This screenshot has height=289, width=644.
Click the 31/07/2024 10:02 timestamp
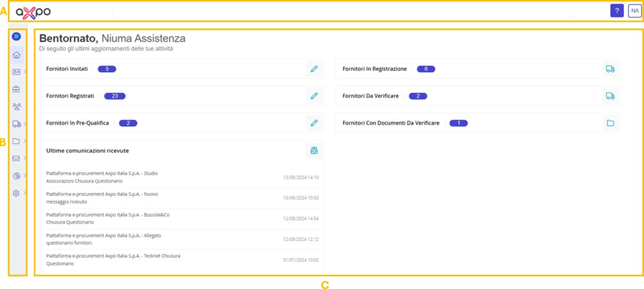coord(301,260)
